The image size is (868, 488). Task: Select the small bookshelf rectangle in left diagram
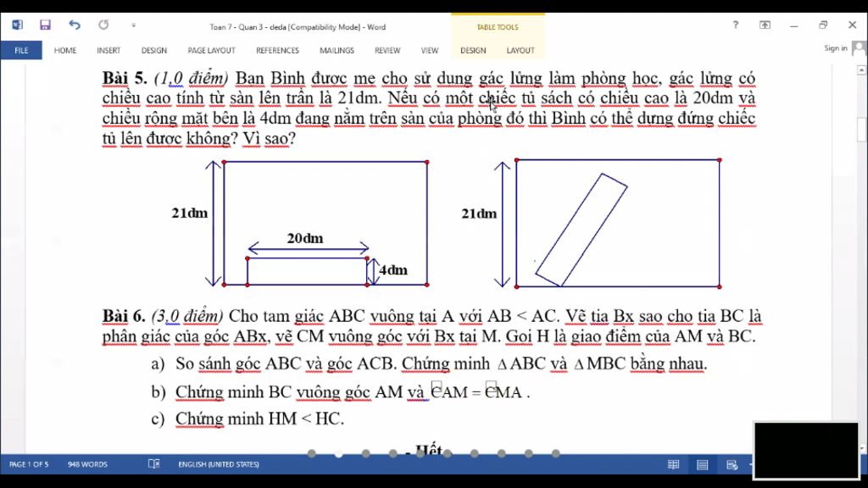pos(307,272)
